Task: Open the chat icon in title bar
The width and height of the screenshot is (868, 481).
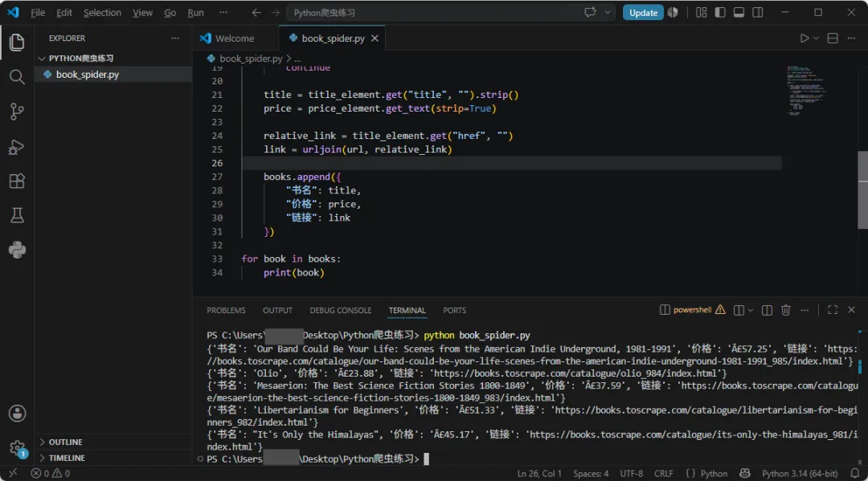Action: (590, 12)
